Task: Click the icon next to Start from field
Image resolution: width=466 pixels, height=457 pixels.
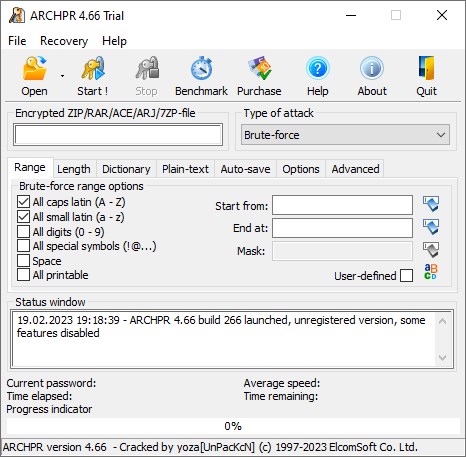Action: [x=431, y=204]
